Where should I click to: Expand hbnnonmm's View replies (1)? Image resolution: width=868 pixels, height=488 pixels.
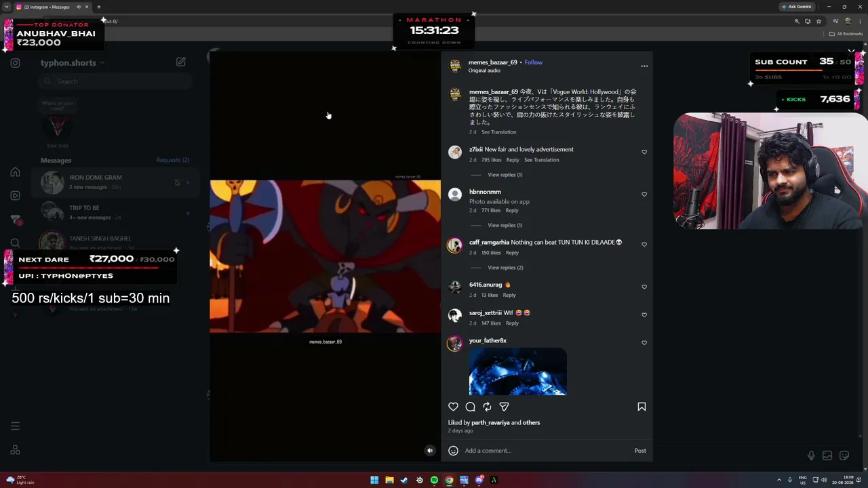coord(505,225)
